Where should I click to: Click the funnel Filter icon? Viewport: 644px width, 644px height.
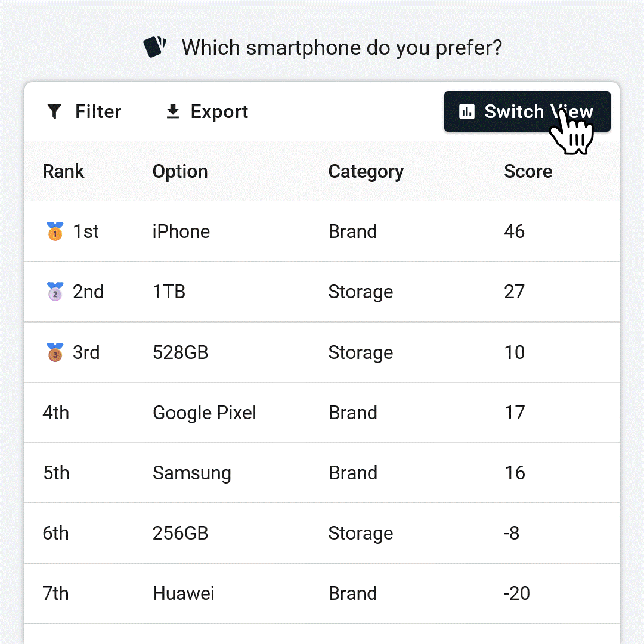click(54, 112)
